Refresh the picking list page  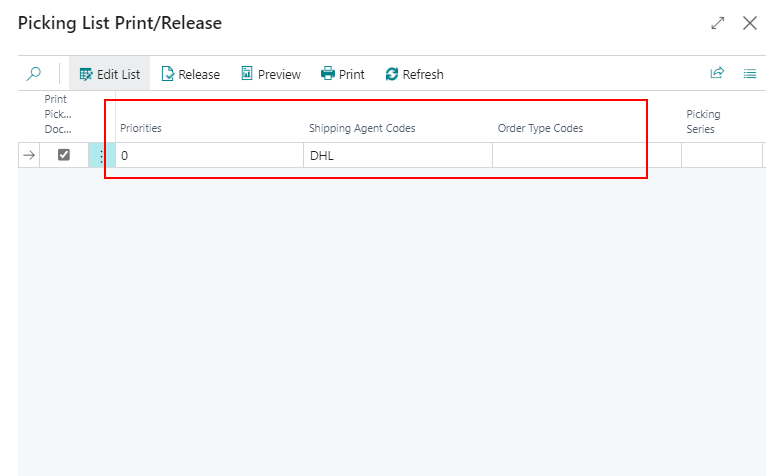[x=414, y=74]
